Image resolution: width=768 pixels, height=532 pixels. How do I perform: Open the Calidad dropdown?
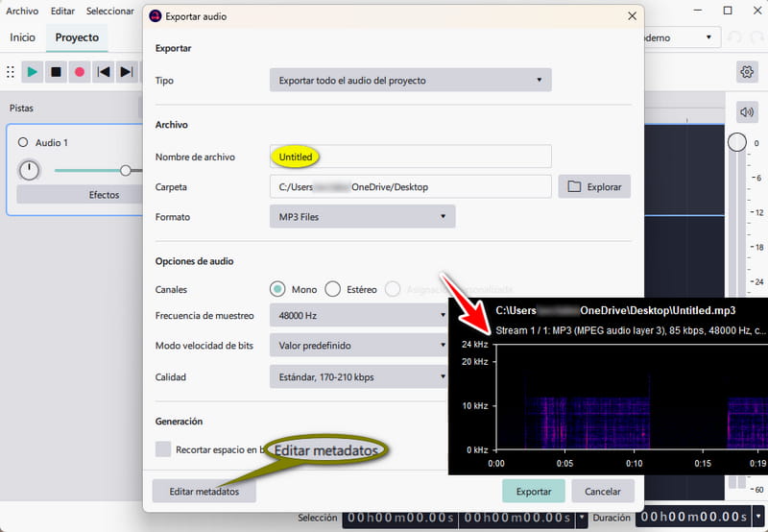click(358, 376)
